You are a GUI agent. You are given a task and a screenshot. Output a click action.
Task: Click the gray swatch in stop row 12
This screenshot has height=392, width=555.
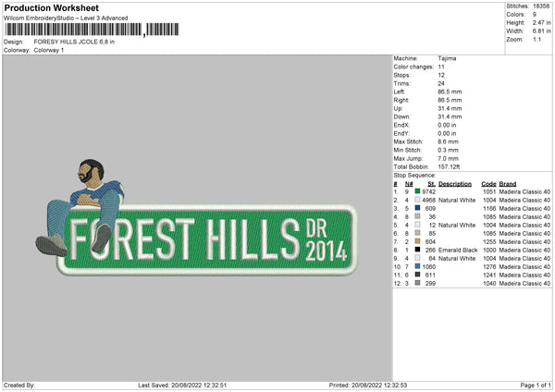pyautogui.click(x=418, y=283)
